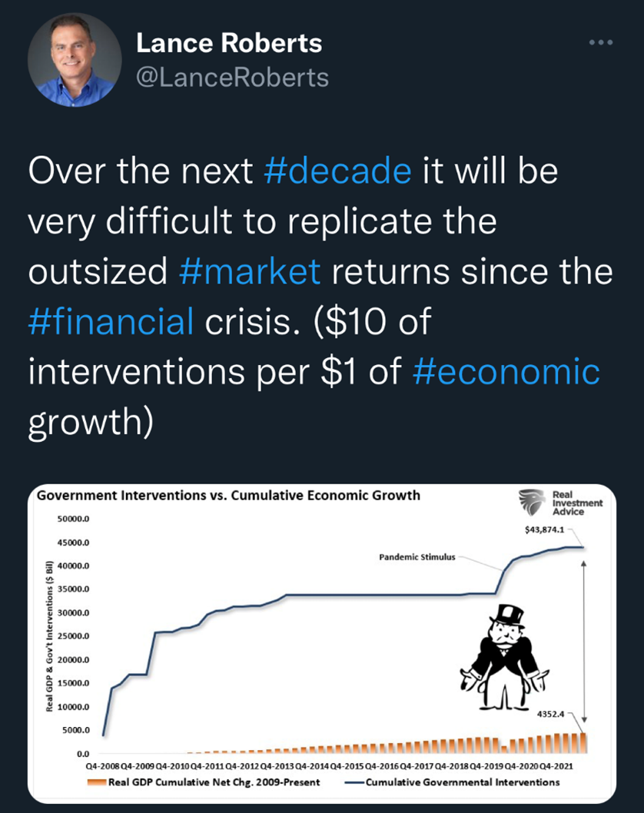
Task: Open the @LanceRoberts handle link
Action: pyautogui.click(x=232, y=77)
